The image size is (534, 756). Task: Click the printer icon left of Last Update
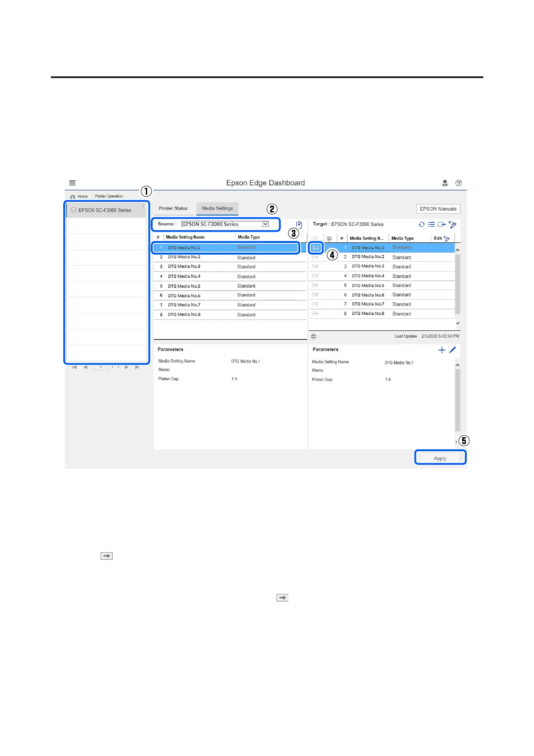point(314,336)
